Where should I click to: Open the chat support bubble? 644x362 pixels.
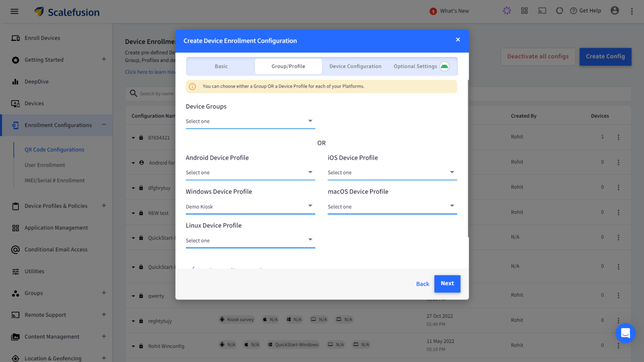(x=625, y=333)
